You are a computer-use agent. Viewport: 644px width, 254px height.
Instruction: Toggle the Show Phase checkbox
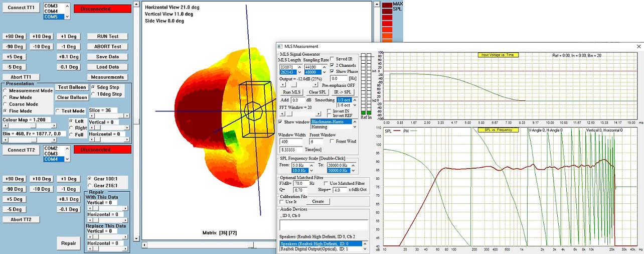[344, 72]
